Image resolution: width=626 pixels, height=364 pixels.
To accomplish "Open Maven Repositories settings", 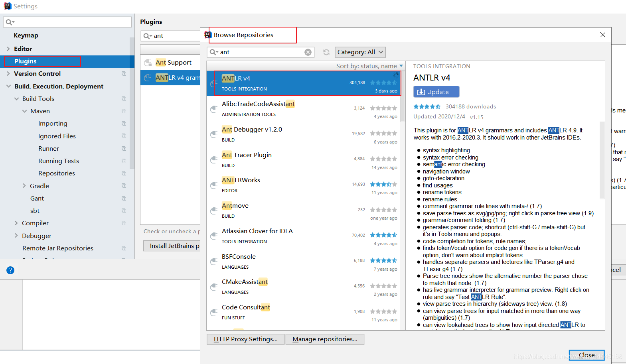I will 57,173.
